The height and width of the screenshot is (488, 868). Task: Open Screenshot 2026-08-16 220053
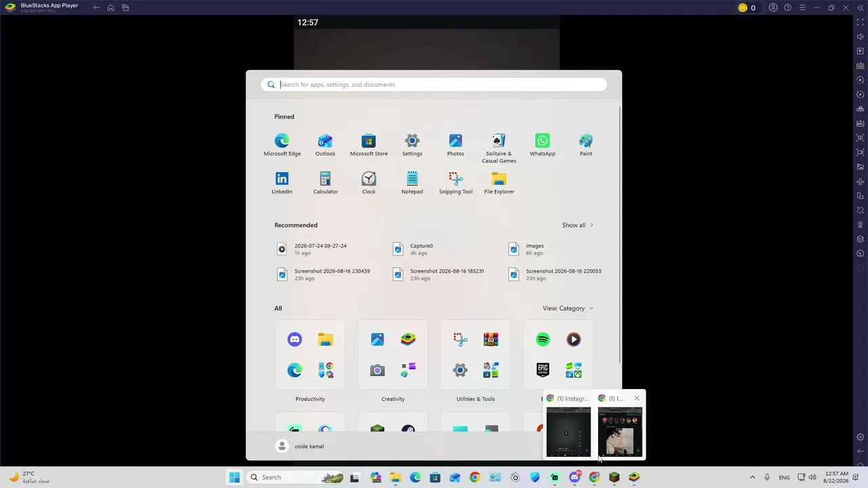(555, 274)
